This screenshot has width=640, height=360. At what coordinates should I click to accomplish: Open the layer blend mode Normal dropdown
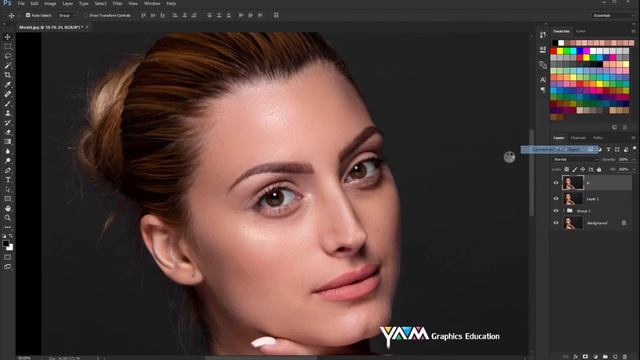click(576, 160)
